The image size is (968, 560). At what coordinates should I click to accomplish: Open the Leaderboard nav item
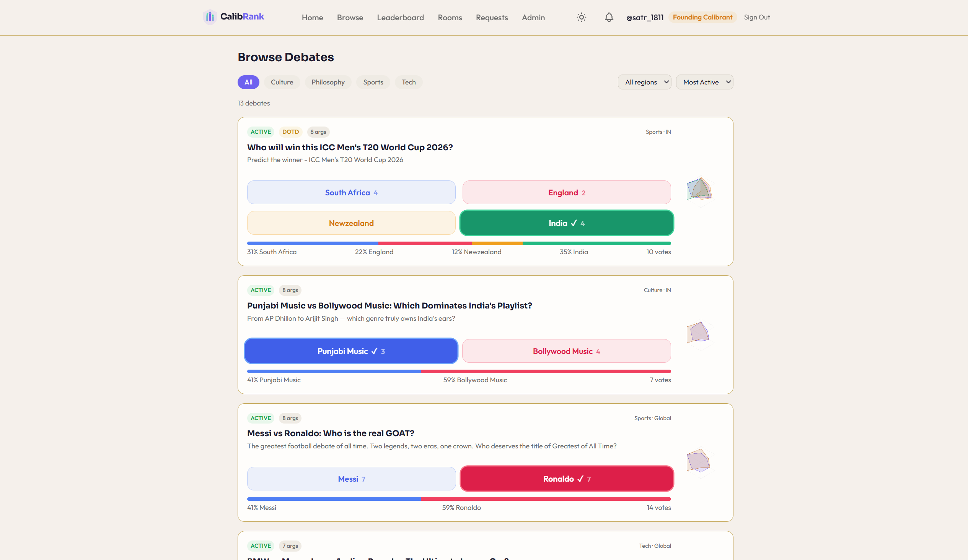(x=400, y=18)
